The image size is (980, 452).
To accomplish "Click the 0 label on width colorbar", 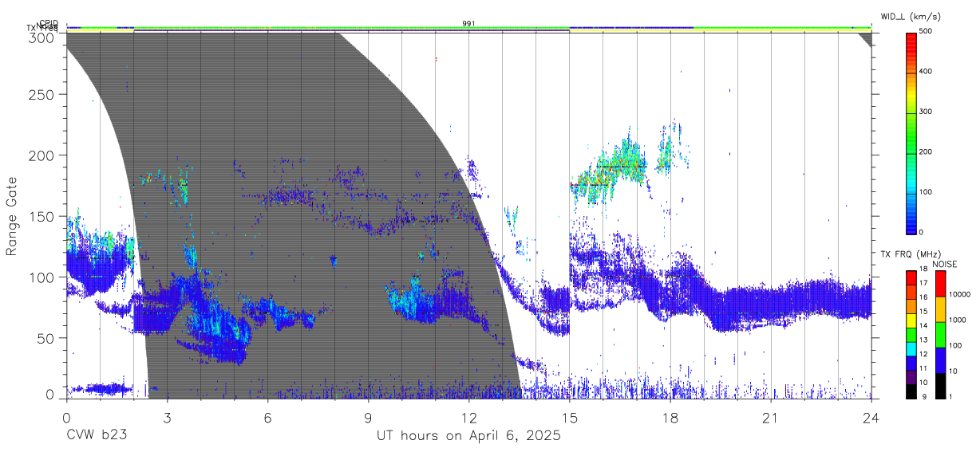I will (x=922, y=232).
